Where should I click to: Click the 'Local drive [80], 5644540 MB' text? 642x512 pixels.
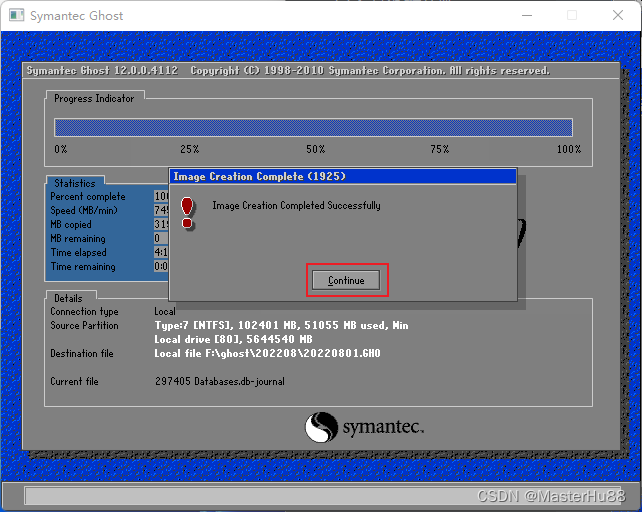coord(233,340)
